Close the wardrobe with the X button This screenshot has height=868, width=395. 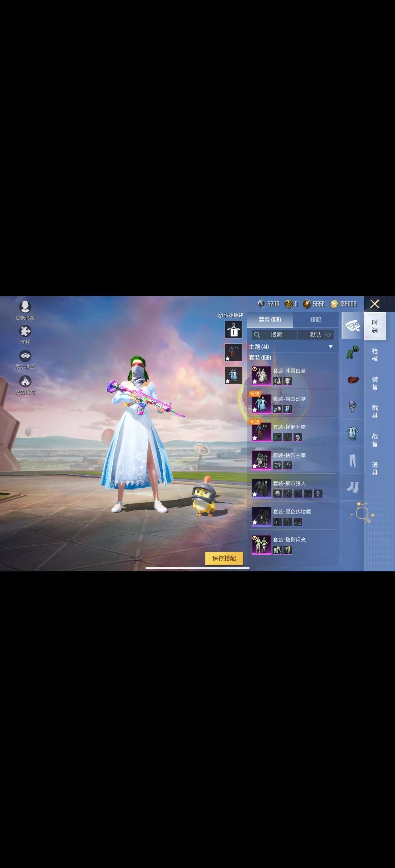click(x=375, y=304)
